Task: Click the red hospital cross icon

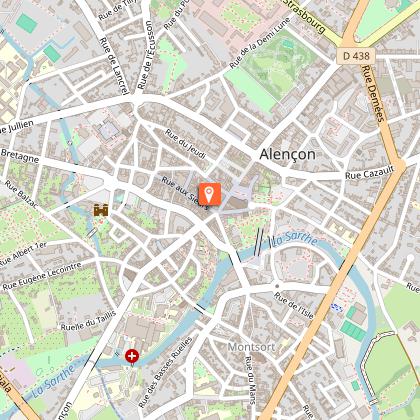Action: (132, 356)
